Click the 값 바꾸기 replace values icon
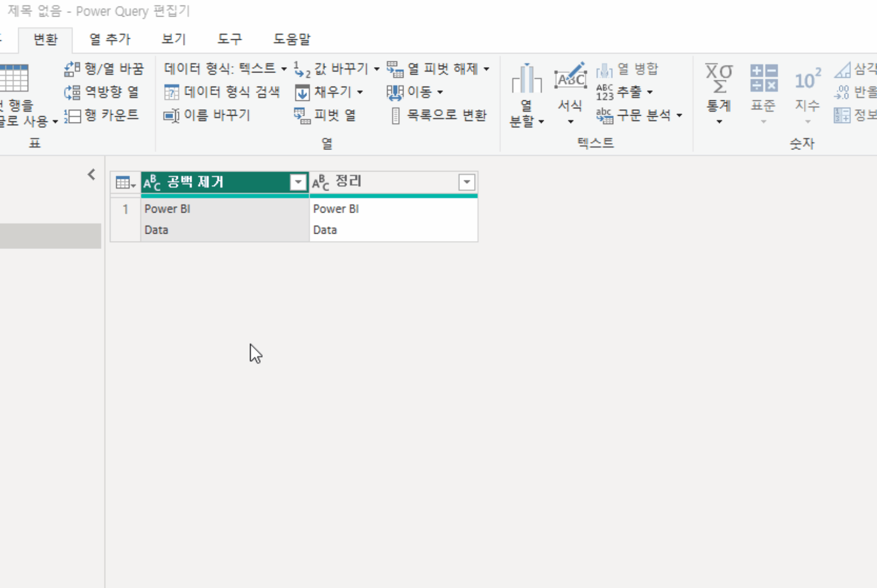The width and height of the screenshot is (877, 588). click(x=302, y=69)
